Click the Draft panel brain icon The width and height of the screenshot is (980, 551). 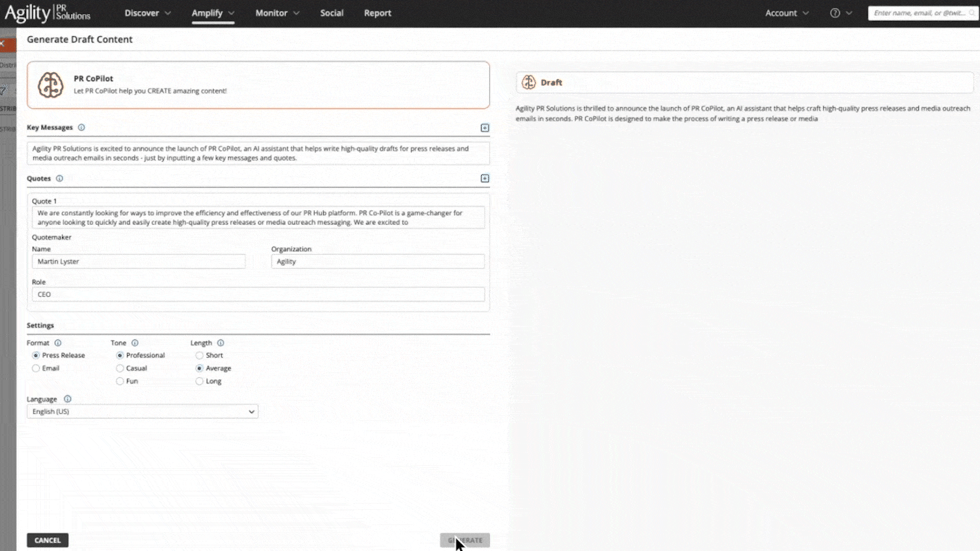(529, 82)
